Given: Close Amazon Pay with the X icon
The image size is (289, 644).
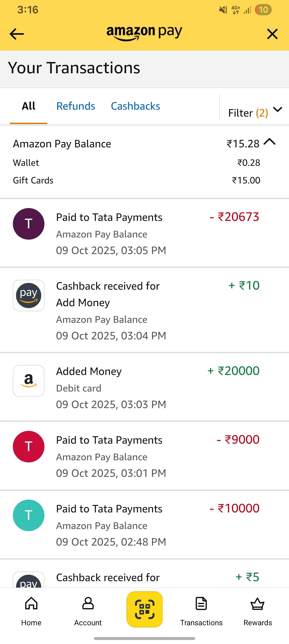Looking at the screenshot, I should [x=272, y=34].
